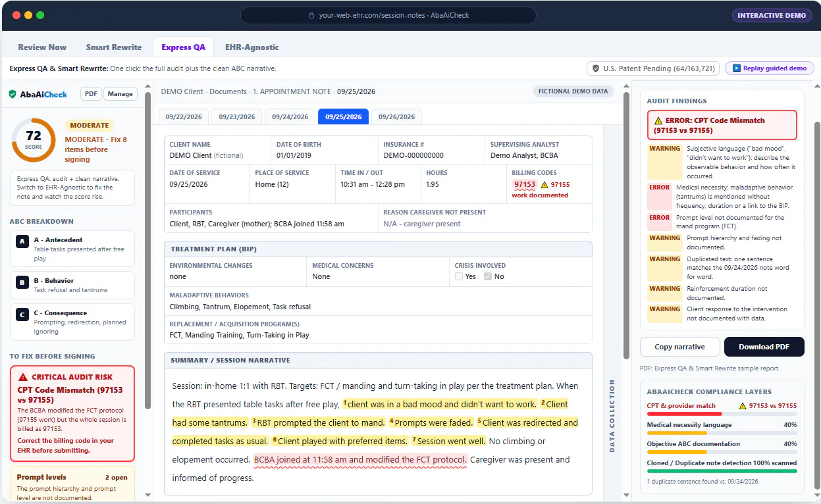
Task: Select the Express QA tab
Action: pos(183,47)
